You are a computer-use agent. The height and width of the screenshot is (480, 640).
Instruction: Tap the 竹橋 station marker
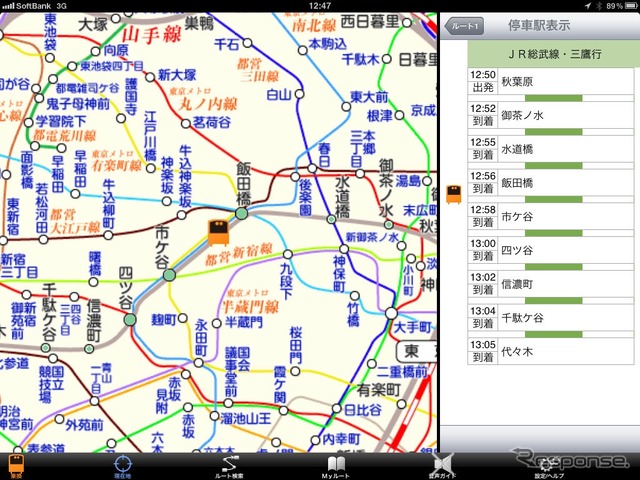(x=355, y=296)
